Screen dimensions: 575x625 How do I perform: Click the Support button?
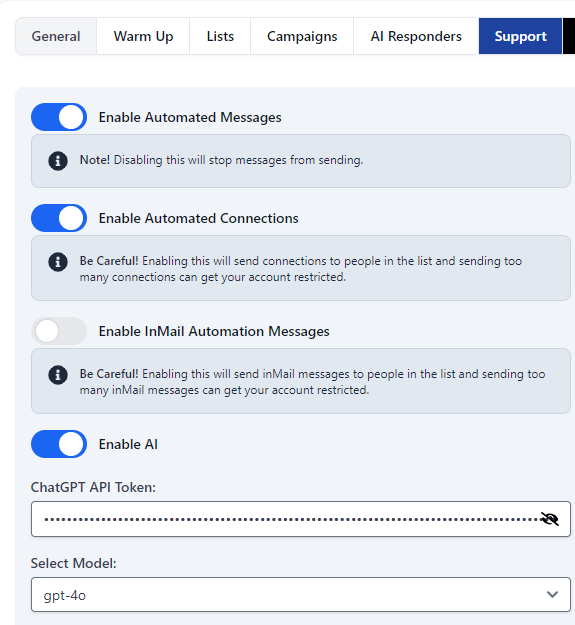(520, 36)
